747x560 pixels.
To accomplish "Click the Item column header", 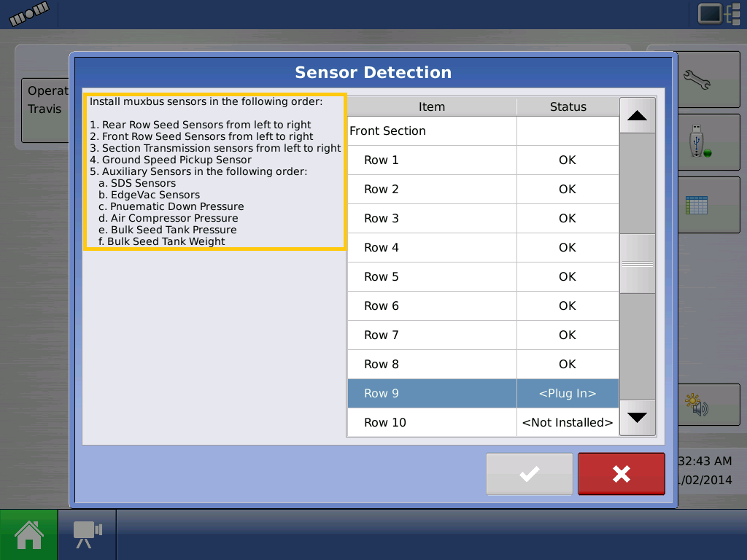I will [432, 106].
